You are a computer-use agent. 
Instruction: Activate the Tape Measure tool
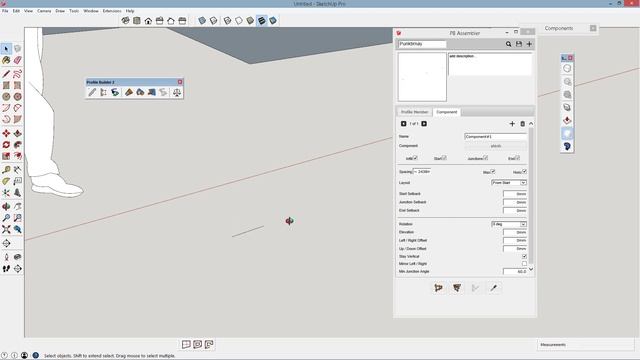(x=6, y=169)
